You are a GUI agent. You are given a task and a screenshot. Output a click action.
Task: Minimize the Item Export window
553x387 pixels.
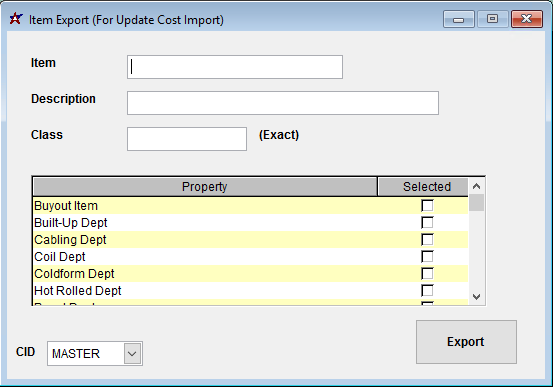click(458, 19)
